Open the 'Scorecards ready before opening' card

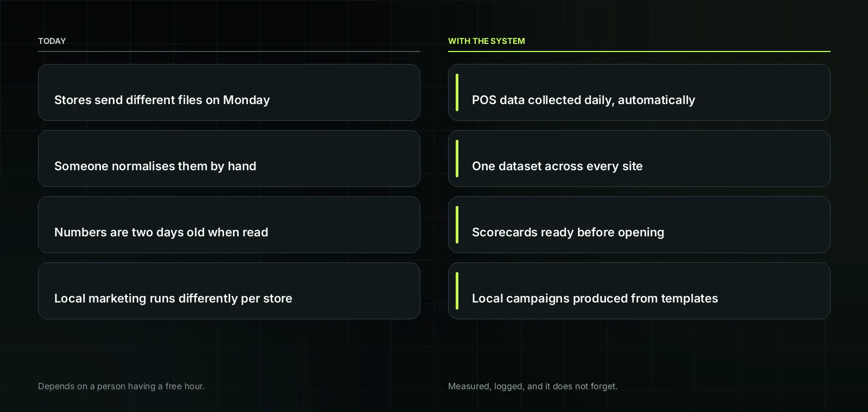[x=639, y=225]
